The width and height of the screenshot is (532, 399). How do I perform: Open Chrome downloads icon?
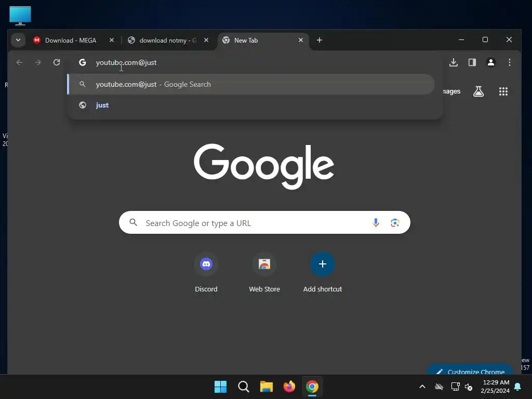click(454, 62)
